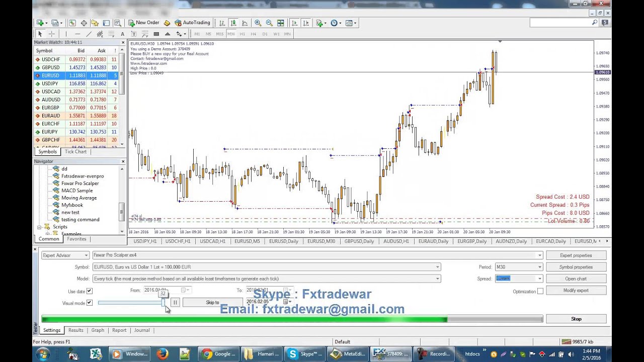Click the zoom out magnifier icon

tap(269, 23)
